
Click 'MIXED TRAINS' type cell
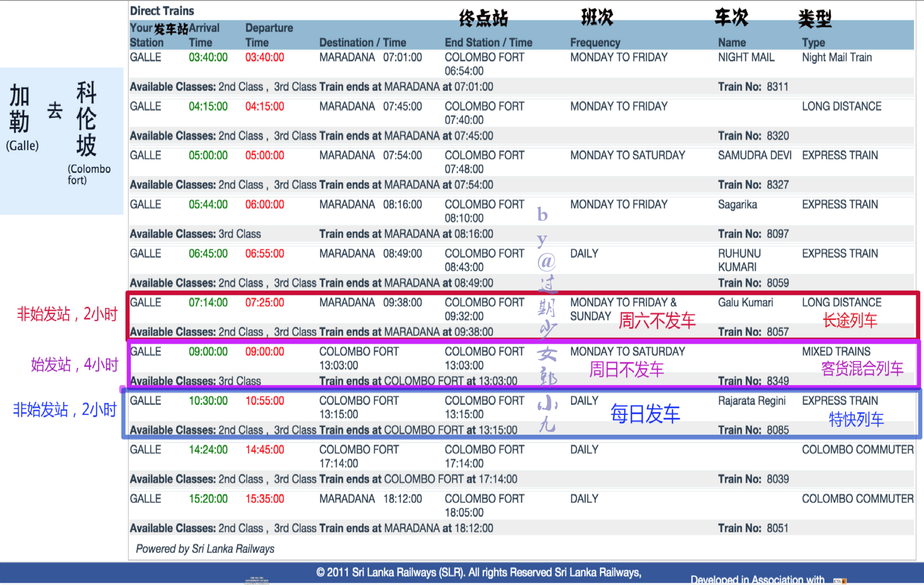coord(836,352)
